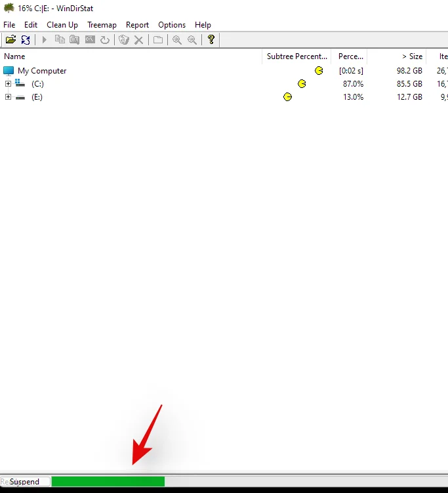Open the Clean Up menu

pyautogui.click(x=62, y=25)
